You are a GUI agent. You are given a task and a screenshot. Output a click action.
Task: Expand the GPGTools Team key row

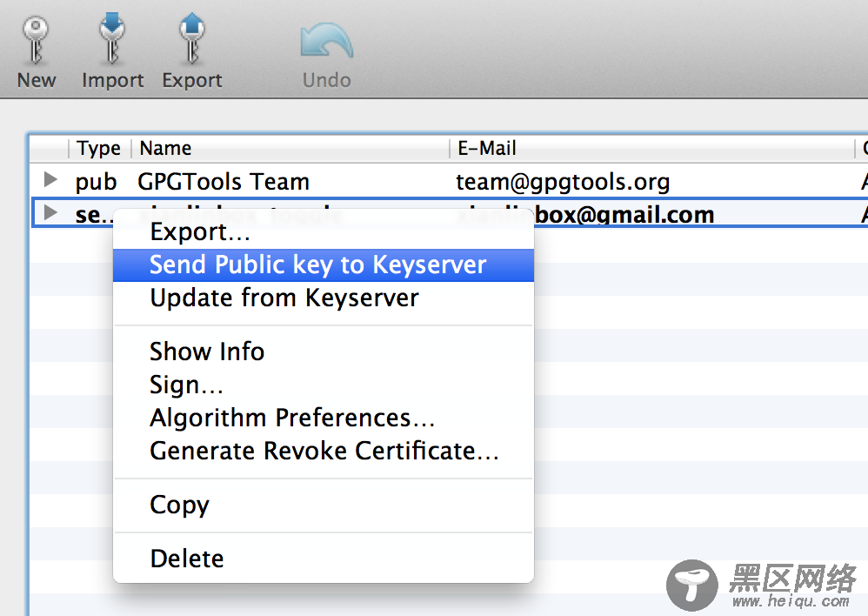50,179
